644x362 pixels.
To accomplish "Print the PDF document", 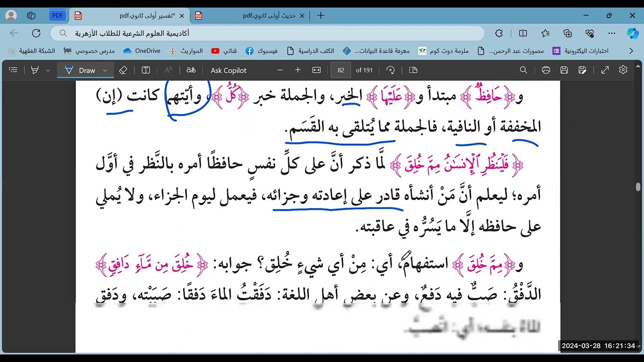I will click(x=546, y=70).
